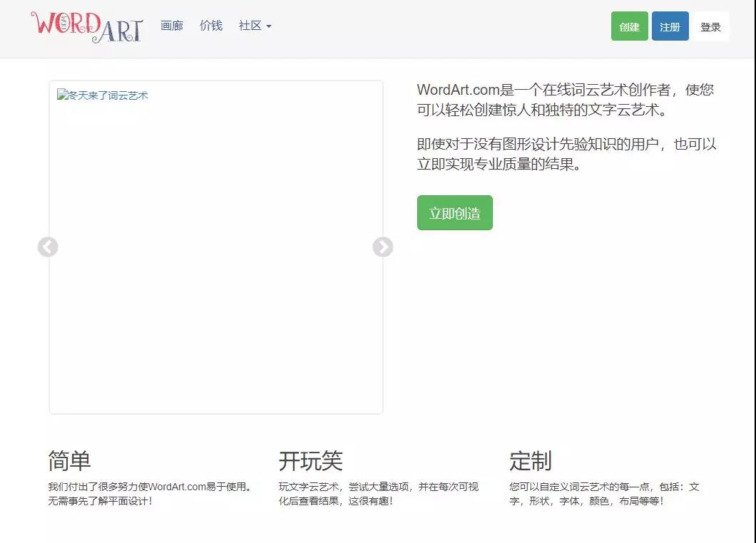Click the green 创建 button
Viewport: 756px width, 543px height.
pos(629,26)
